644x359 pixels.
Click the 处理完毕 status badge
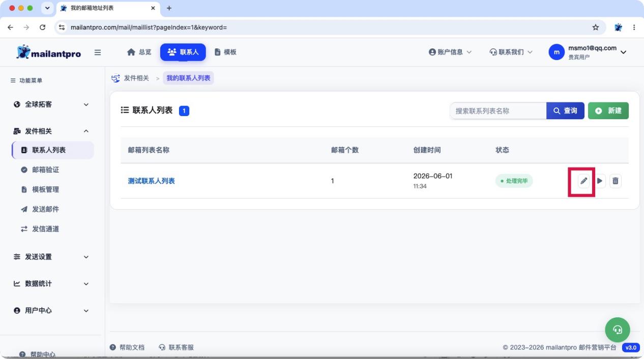514,181
